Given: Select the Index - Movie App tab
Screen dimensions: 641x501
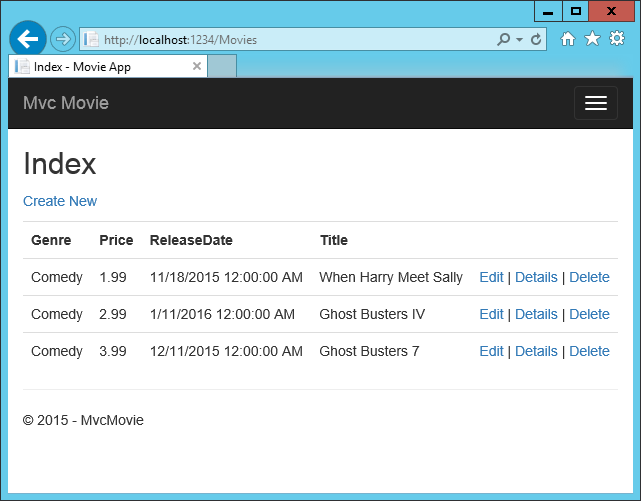Looking at the screenshot, I should [108, 66].
